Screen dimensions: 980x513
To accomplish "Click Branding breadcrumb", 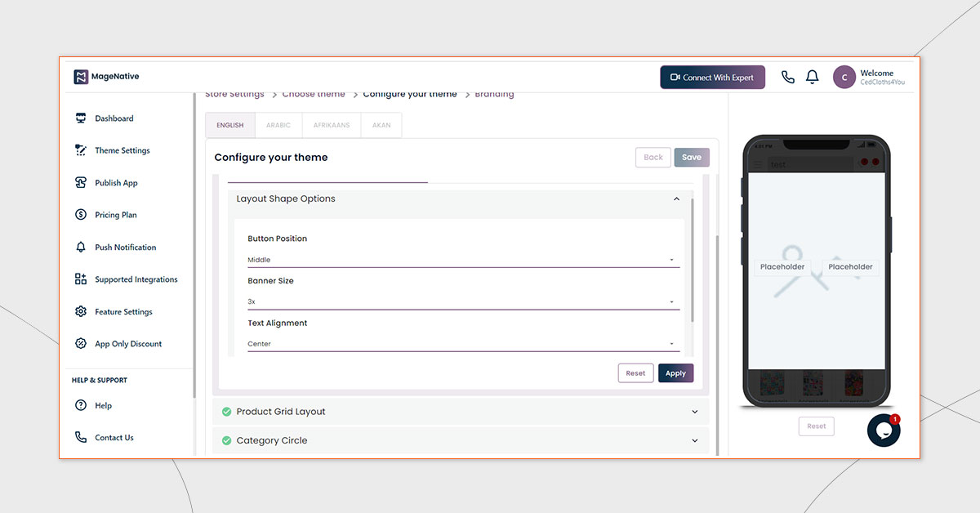I will point(495,94).
